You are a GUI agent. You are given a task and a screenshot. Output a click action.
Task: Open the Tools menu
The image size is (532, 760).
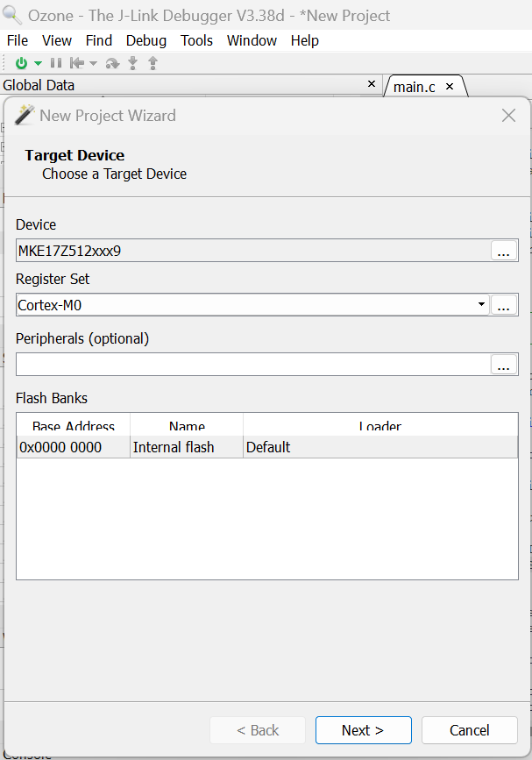(197, 40)
